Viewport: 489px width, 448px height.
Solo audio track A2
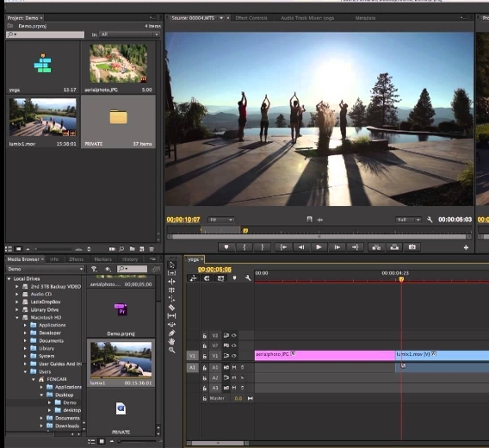(242, 377)
